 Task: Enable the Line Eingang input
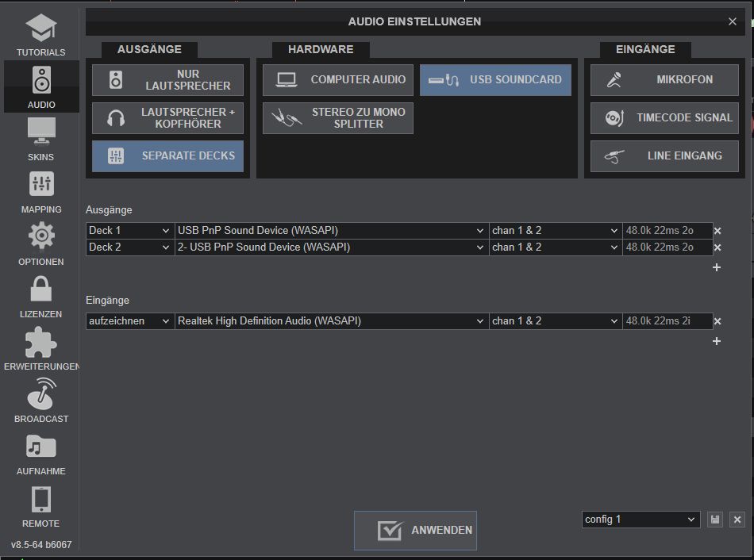click(x=664, y=155)
